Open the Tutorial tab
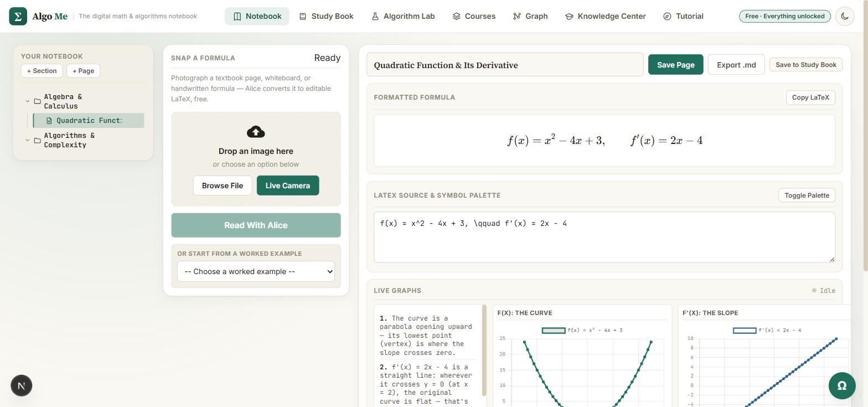Image resolution: width=868 pixels, height=407 pixels. pyautogui.click(x=683, y=16)
